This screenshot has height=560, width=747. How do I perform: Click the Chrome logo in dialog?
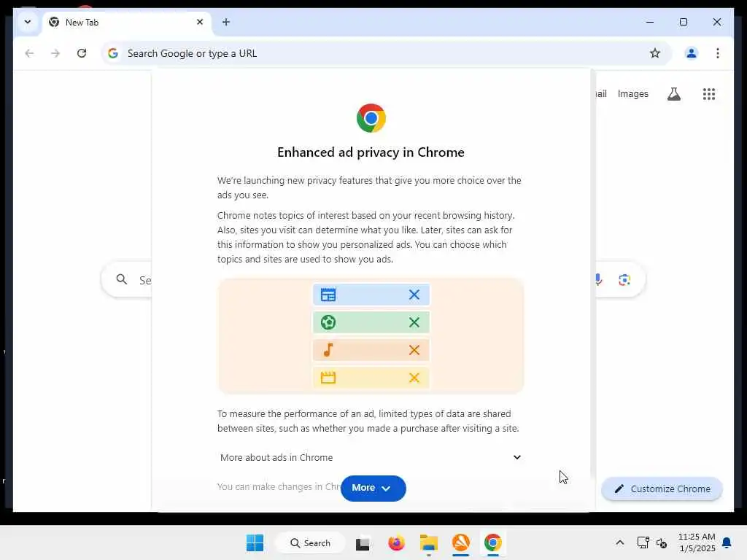click(371, 118)
